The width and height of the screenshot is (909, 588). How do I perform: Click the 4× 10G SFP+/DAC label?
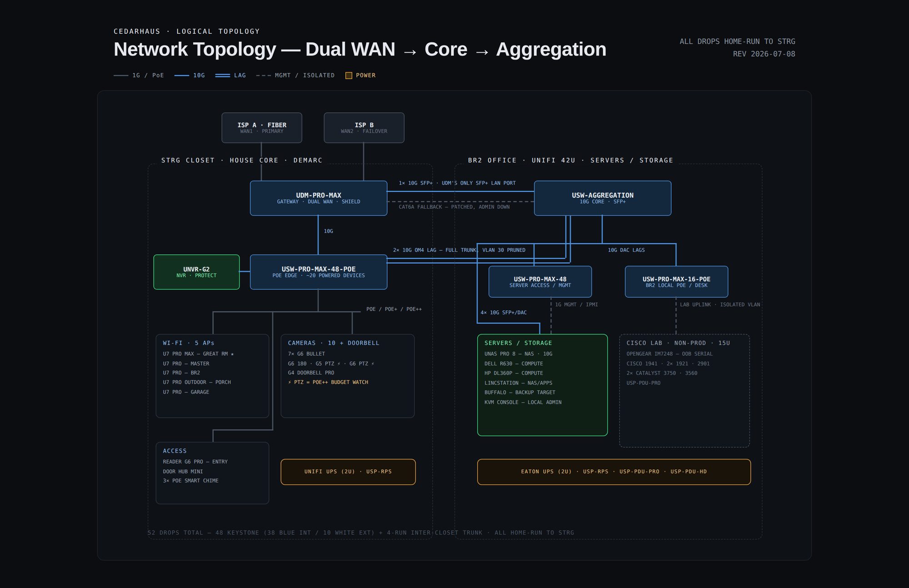(x=504, y=313)
